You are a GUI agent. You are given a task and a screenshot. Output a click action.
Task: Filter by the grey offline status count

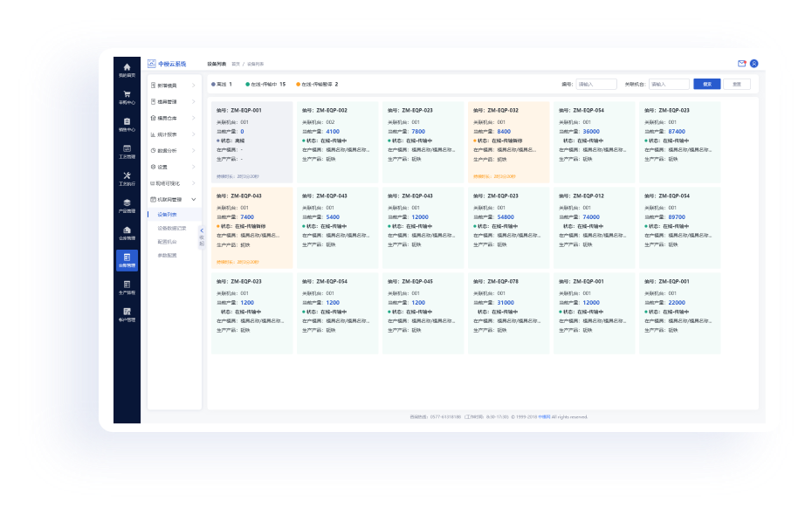click(222, 84)
